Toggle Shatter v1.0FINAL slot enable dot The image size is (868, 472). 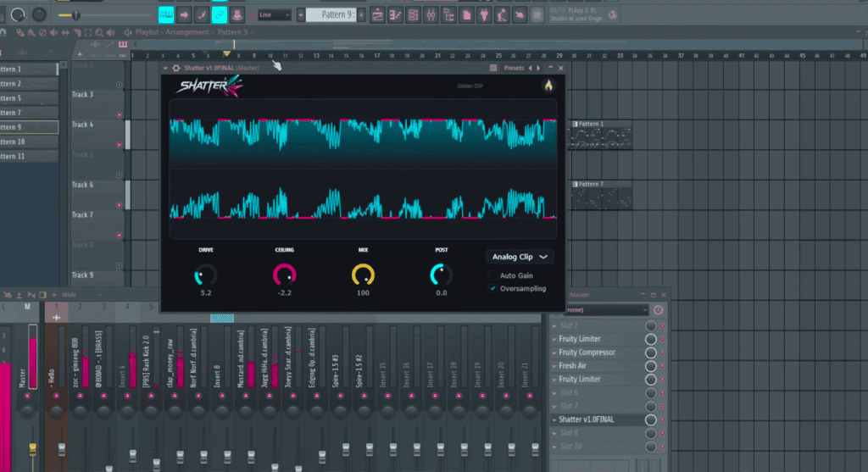click(x=662, y=420)
